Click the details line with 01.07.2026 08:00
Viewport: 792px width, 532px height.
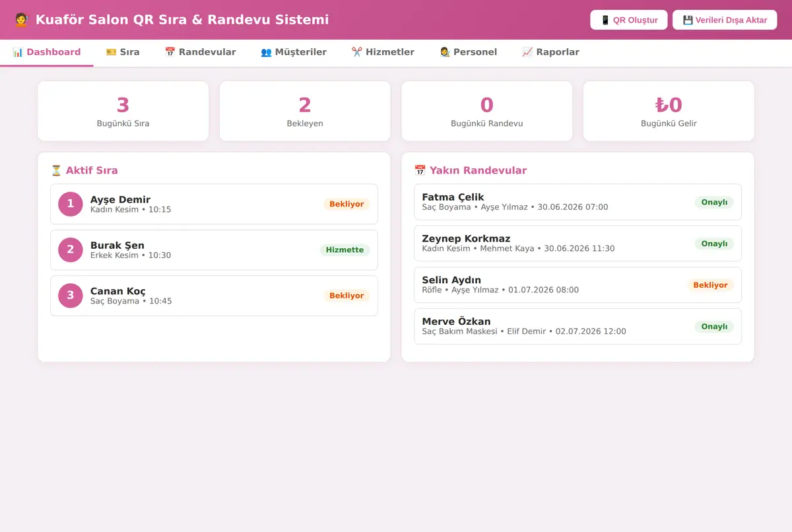pyautogui.click(x=500, y=290)
